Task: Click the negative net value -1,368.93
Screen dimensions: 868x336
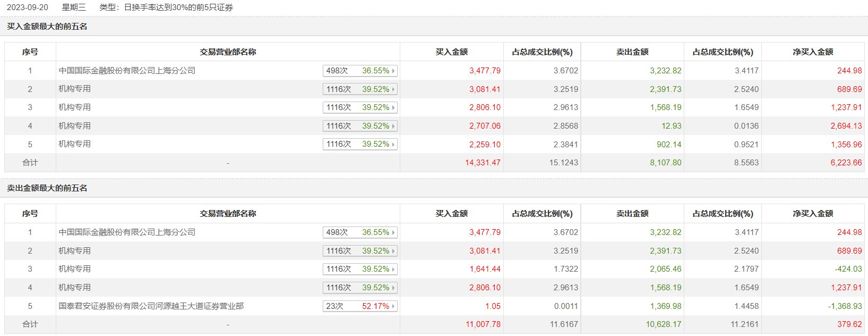Action: click(x=845, y=306)
